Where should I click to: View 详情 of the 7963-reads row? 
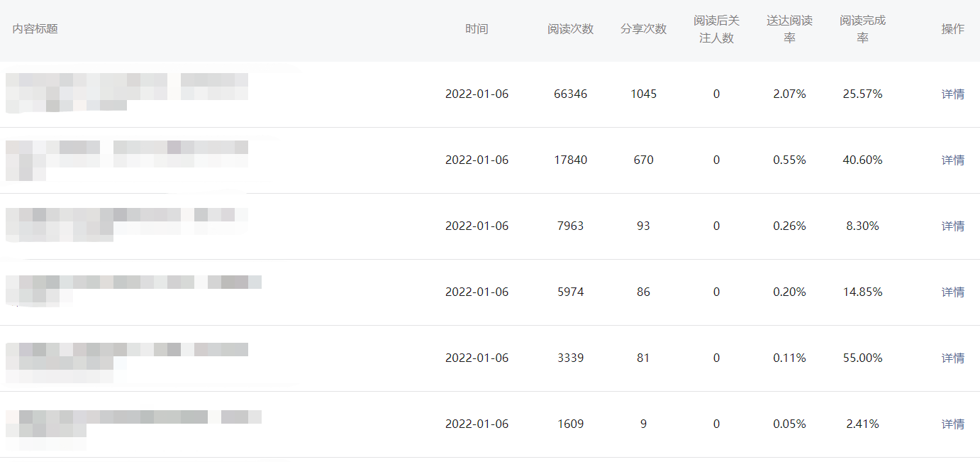click(952, 226)
